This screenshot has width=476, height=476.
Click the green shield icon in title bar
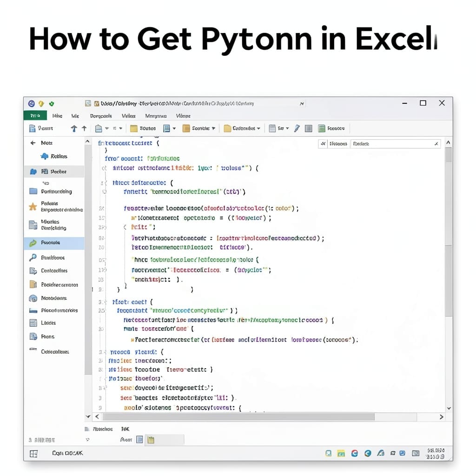(52, 104)
